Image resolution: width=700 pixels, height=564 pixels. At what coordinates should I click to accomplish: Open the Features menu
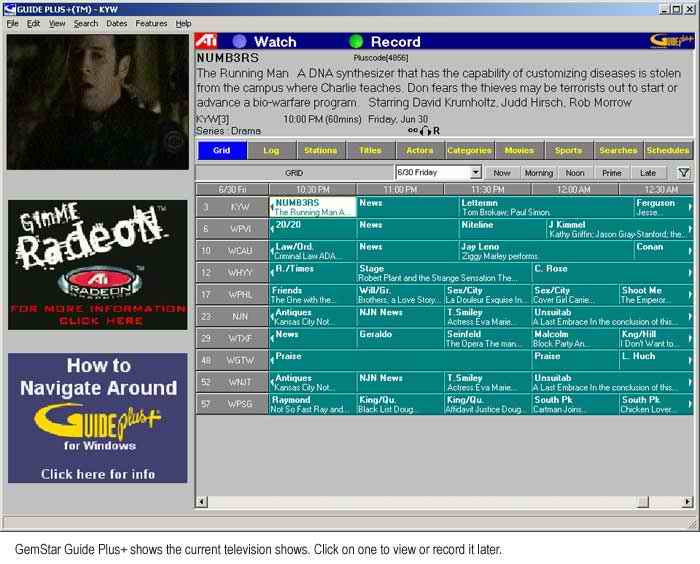pyautogui.click(x=151, y=24)
